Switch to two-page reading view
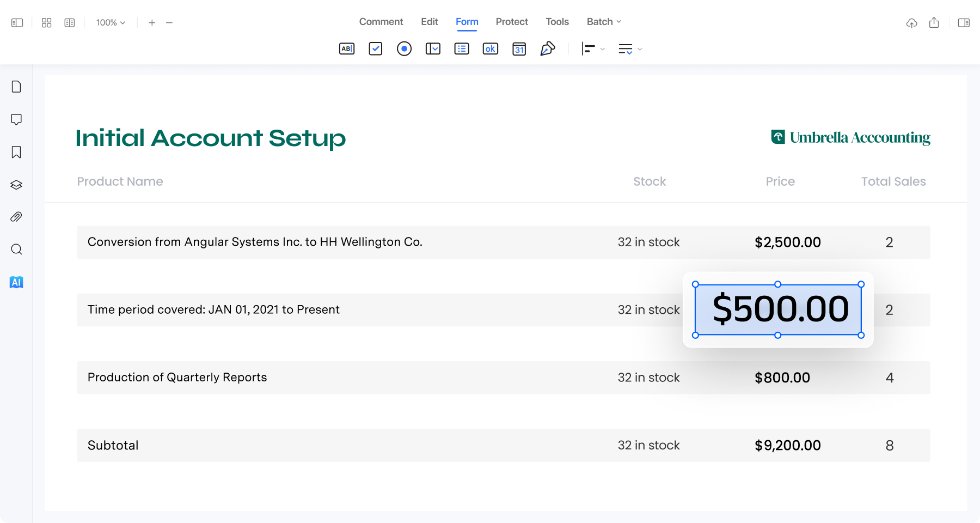 click(x=70, y=23)
